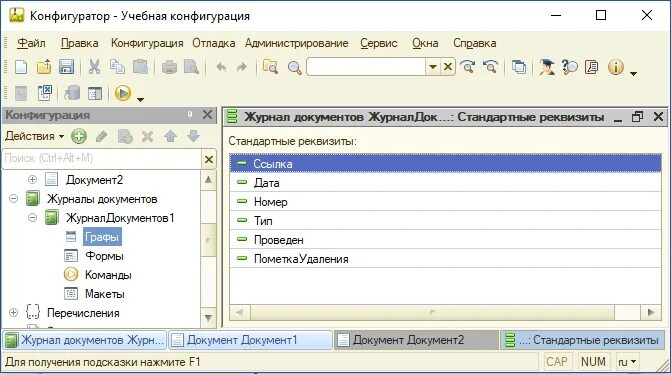This screenshot has width=671, height=374.
Task: Click the pencil Edit icon in Конфигурация panel
Action: (x=101, y=137)
